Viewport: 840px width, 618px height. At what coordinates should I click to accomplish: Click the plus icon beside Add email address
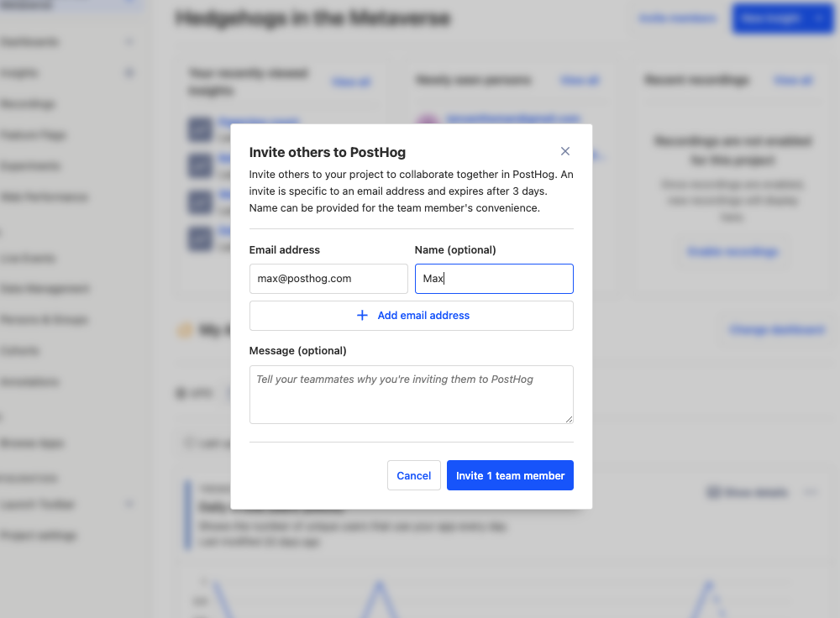point(363,316)
